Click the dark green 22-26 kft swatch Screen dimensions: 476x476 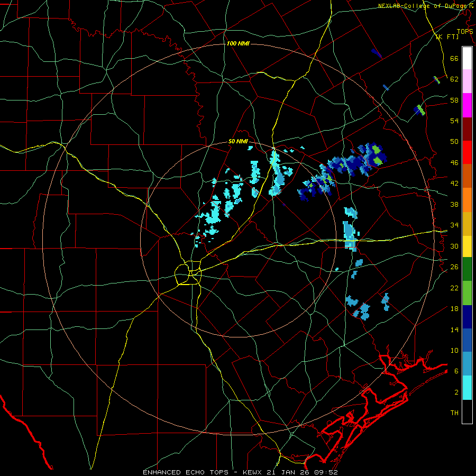[x=467, y=269]
